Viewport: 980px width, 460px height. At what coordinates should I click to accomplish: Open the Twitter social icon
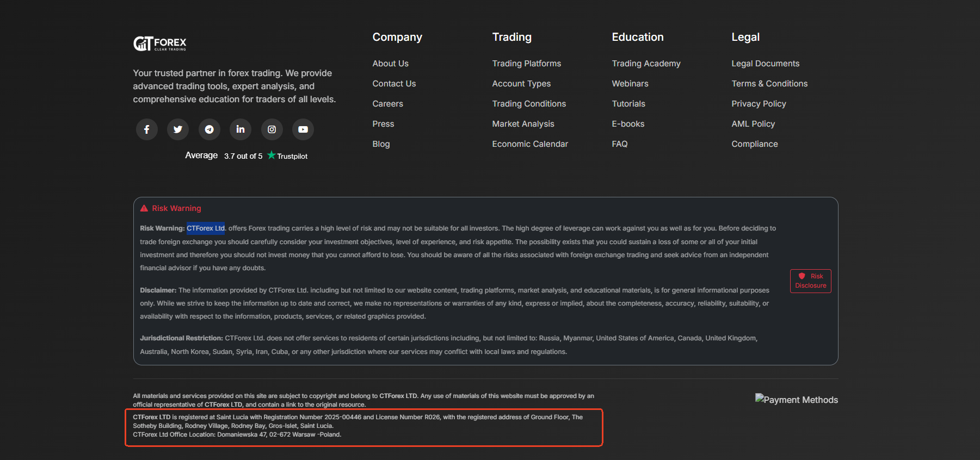(178, 129)
